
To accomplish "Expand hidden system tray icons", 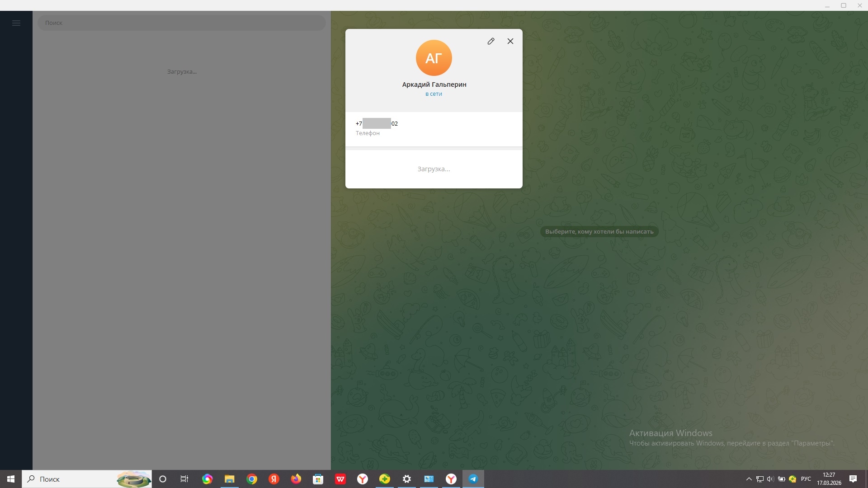I will (749, 479).
